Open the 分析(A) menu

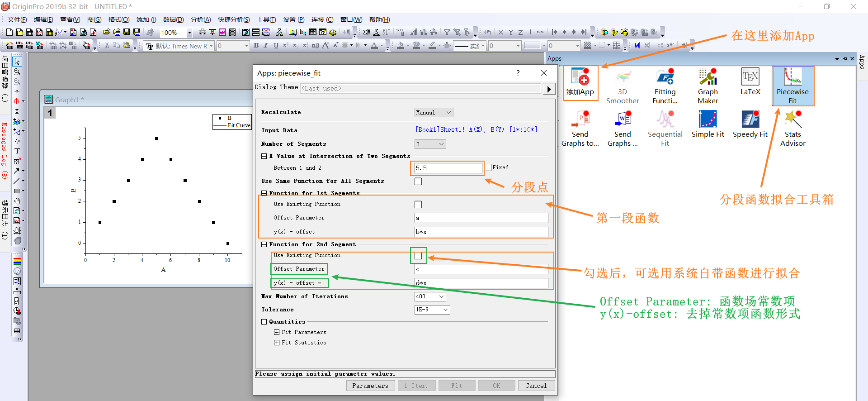click(x=201, y=19)
